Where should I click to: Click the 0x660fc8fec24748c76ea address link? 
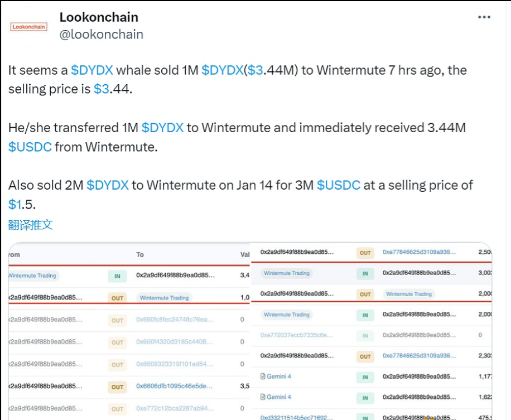175,320
